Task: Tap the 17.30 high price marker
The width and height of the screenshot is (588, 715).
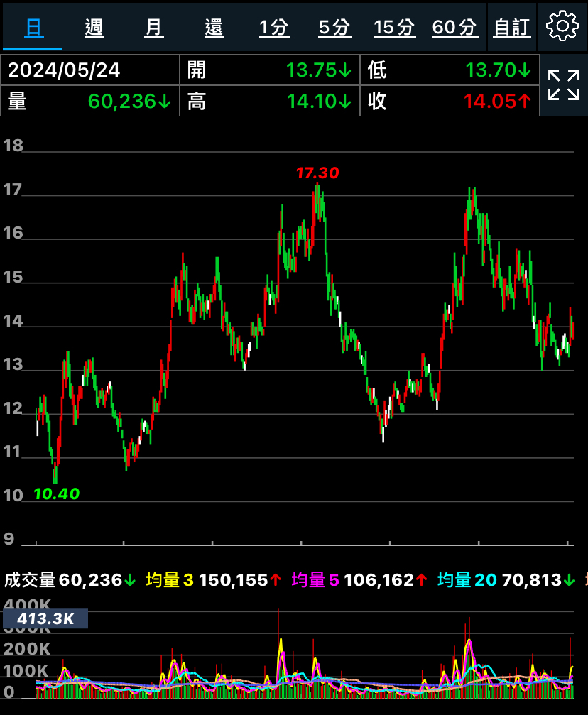Action: tap(317, 173)
